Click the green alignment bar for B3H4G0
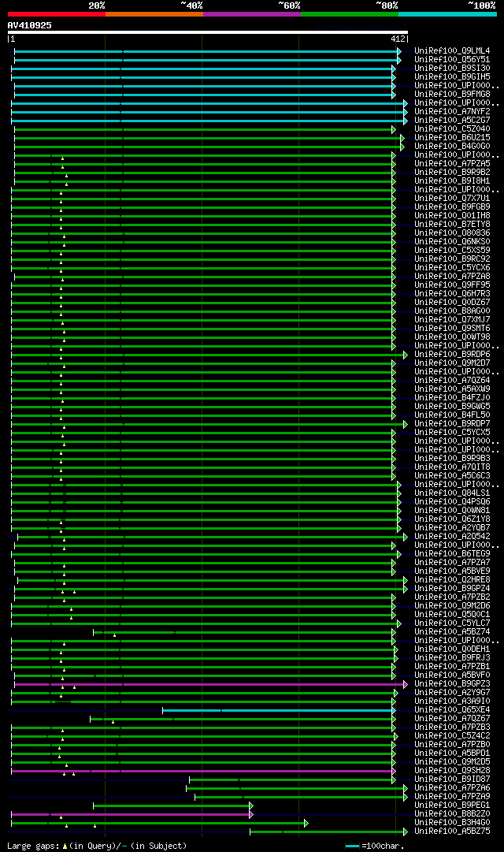504x852 pixels. (x=160, y=823)
